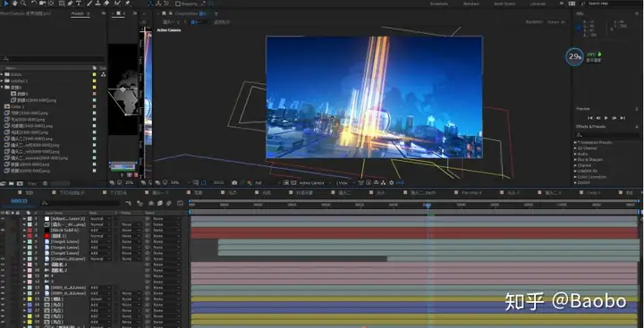
Task: Select the Rectangle shape tool
Action: (x=62, y=4)
